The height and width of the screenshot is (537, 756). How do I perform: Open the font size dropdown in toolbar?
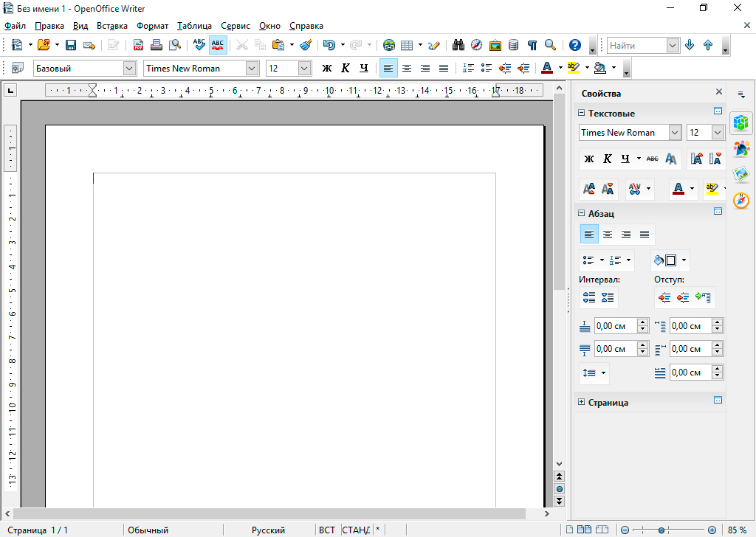(x=305, y=69)
